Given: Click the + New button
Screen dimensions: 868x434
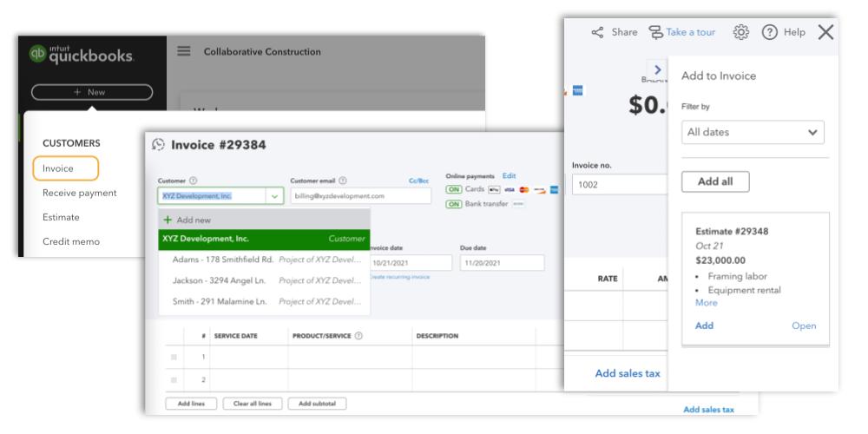Looking at the screenshot, I should pyautogui.click(x=92, y=92).
